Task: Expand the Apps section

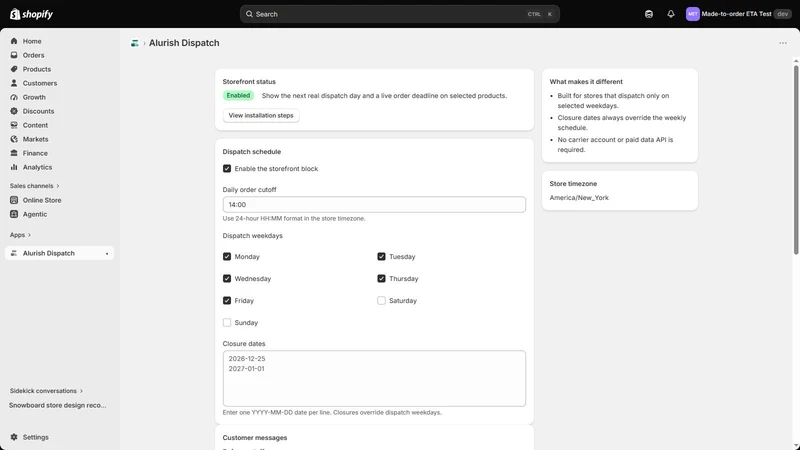Action: click(x=20, y=235)
